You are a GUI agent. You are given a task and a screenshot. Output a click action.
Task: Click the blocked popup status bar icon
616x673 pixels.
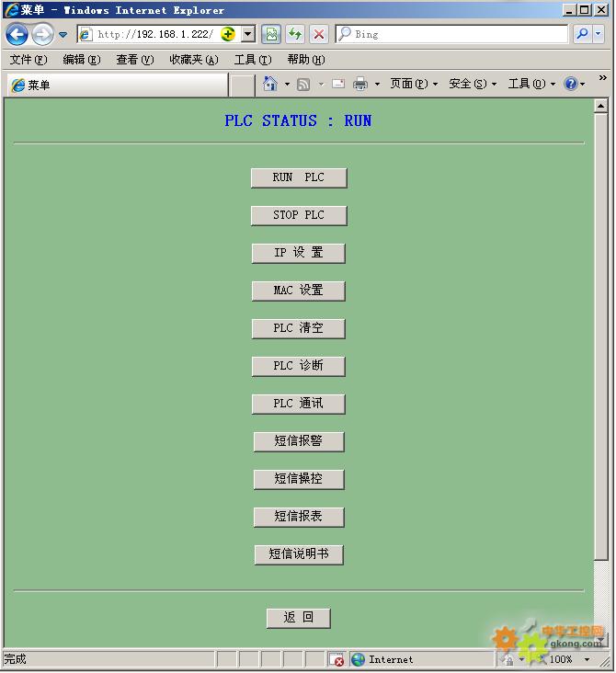[337, 660]
